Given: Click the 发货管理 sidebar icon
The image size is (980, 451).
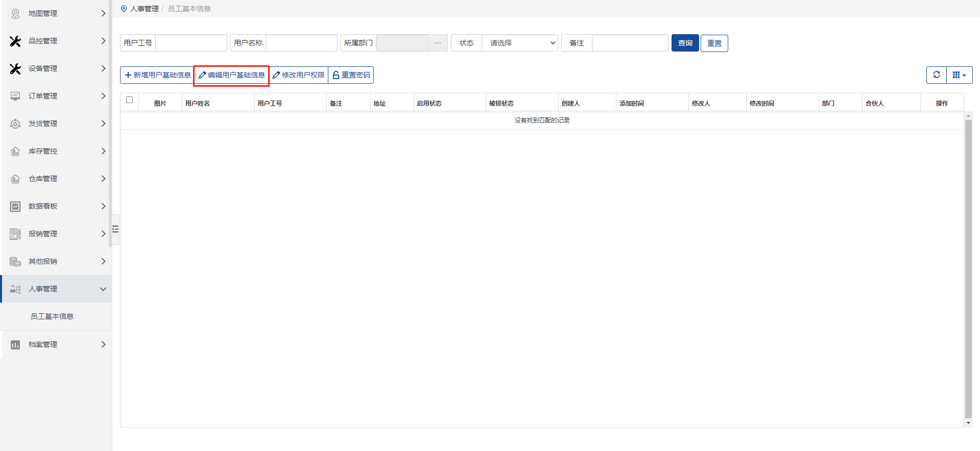Looking at the screenshot, I should tap(15, 124).
